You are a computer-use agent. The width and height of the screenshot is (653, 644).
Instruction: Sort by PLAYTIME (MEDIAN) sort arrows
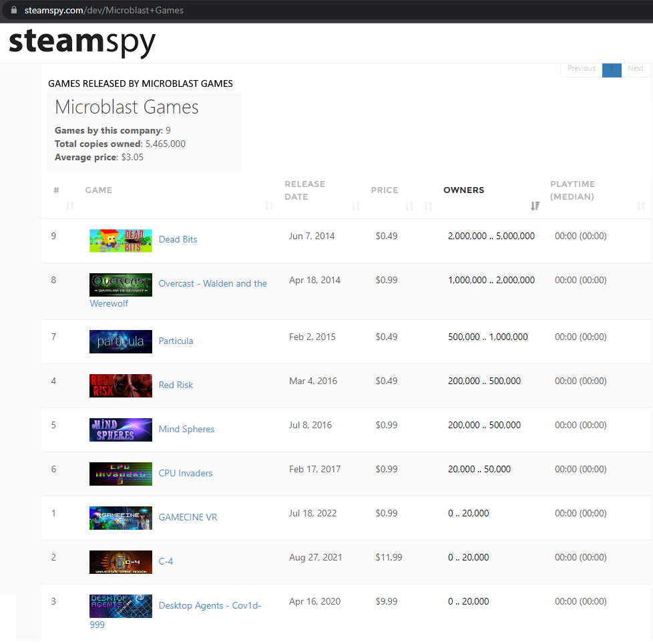[641, 206]
